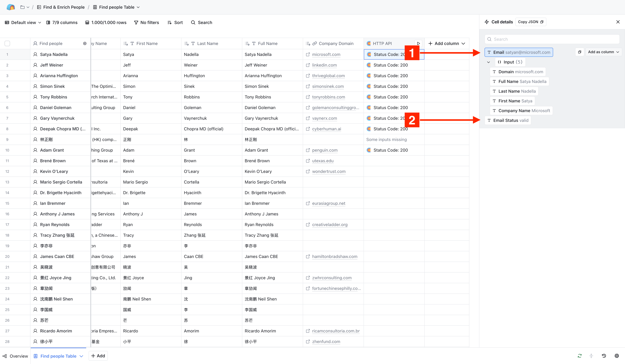Select the Domain microsoft.com field

click(x=518, y=72)
